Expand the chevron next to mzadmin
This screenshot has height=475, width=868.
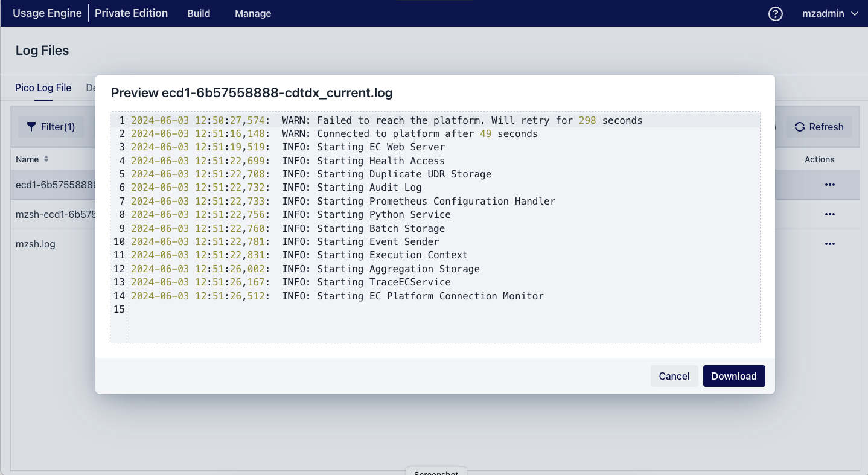pos(855,13)
